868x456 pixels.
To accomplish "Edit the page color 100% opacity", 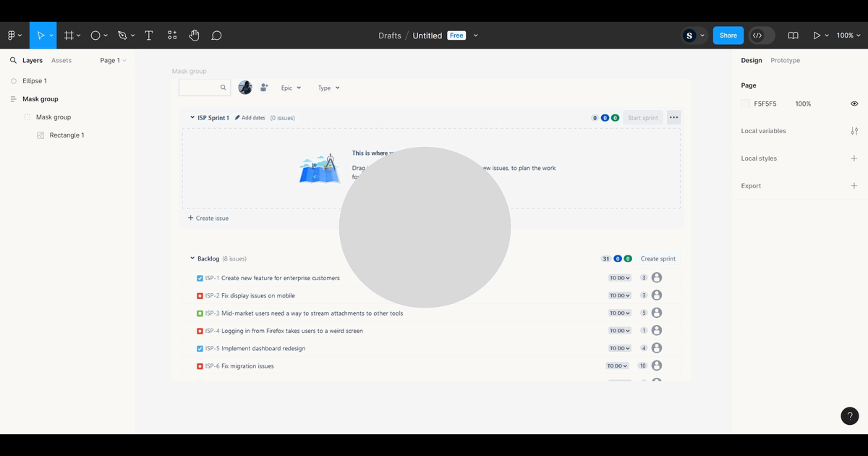I will 803,104.
